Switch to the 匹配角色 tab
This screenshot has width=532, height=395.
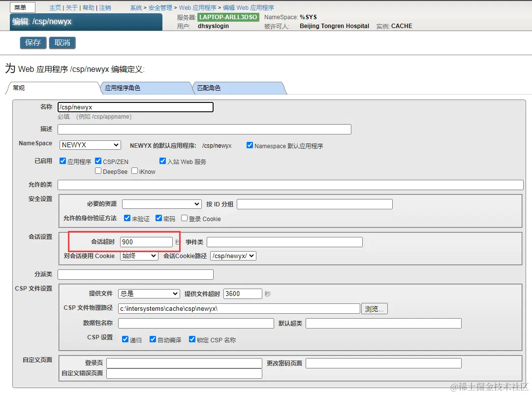[239, 88]
